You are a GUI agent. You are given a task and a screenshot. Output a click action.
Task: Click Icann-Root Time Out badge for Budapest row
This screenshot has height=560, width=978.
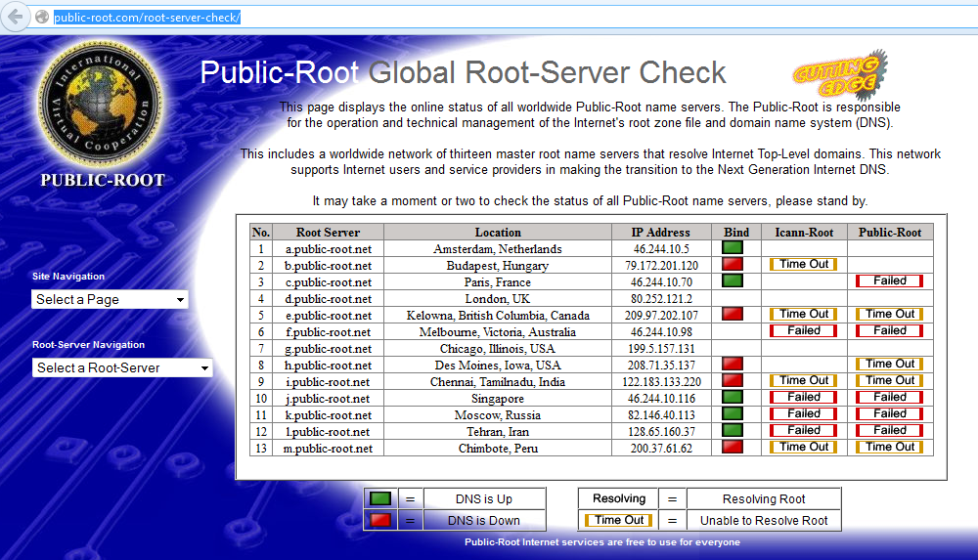point(803,265)
